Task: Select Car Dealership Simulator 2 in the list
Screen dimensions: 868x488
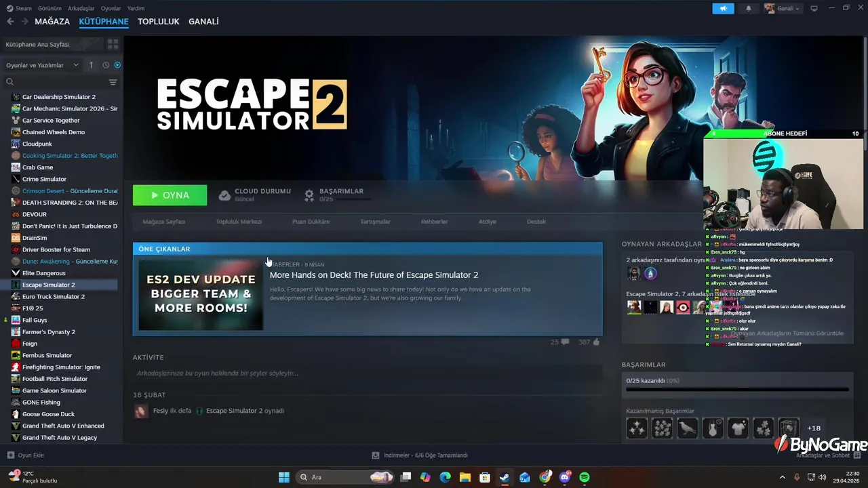Action: pyautogui.click(x=59, y=97)
